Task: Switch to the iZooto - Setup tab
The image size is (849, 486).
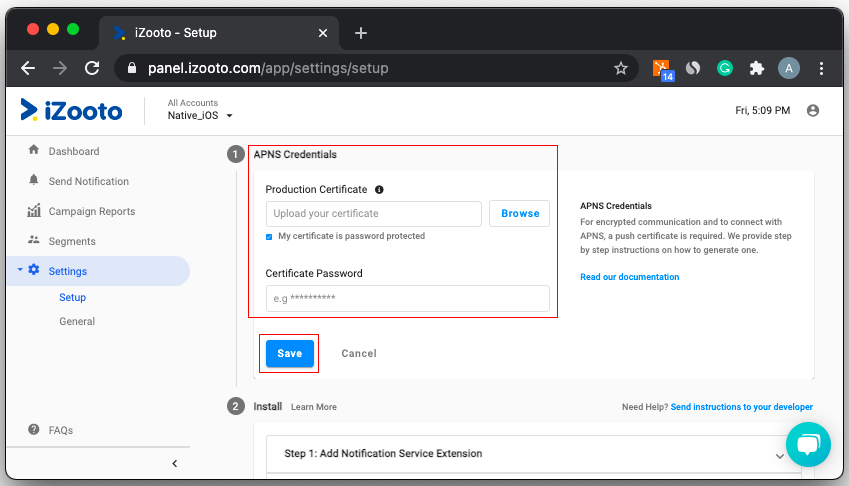Action: pyautogui.click(x=219, y=33)
